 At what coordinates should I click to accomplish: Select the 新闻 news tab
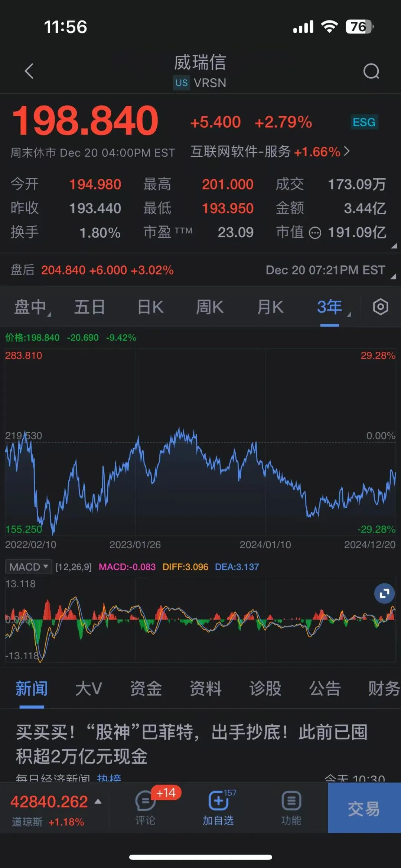[x=32, y=689]
